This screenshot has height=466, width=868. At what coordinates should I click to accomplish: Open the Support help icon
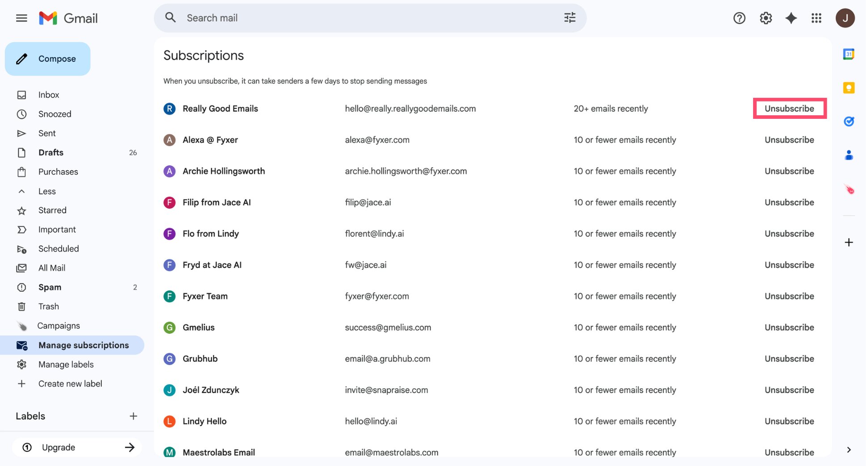pyautogui.click(x=739, y=18)
